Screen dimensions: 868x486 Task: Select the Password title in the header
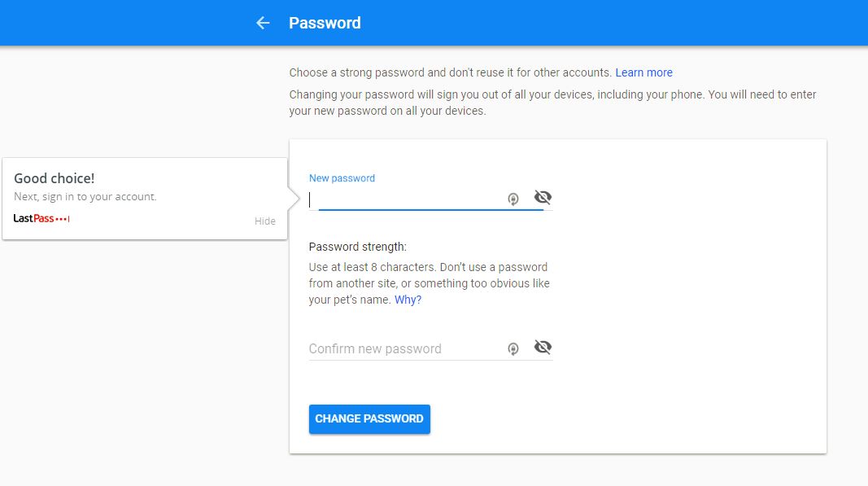[325, 22]
